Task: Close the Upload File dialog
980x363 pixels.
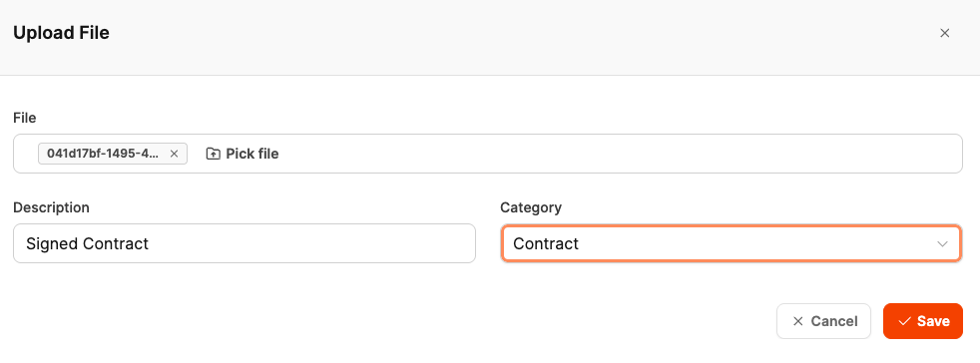Action: (x=944, y=33)
